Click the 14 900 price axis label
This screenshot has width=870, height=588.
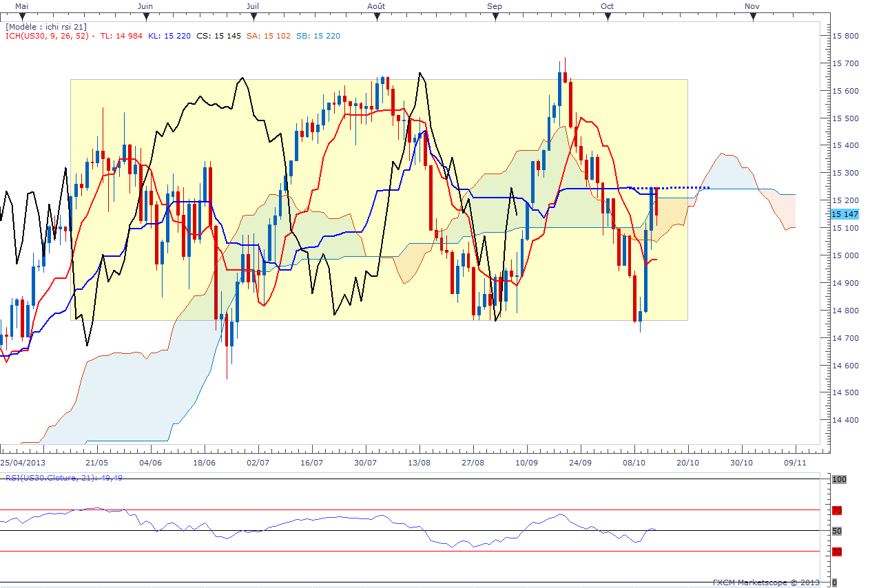845,283
